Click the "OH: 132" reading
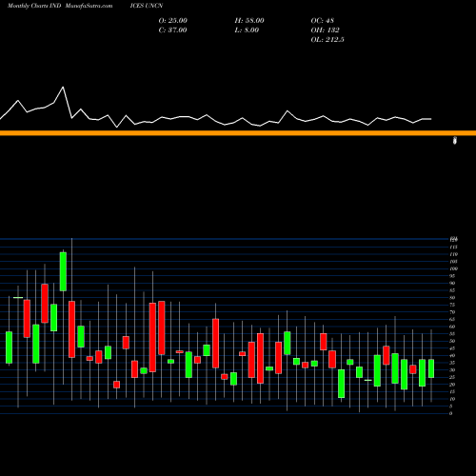Image resolution: width=476 pixels, height=476 pixels. point(326,30)
